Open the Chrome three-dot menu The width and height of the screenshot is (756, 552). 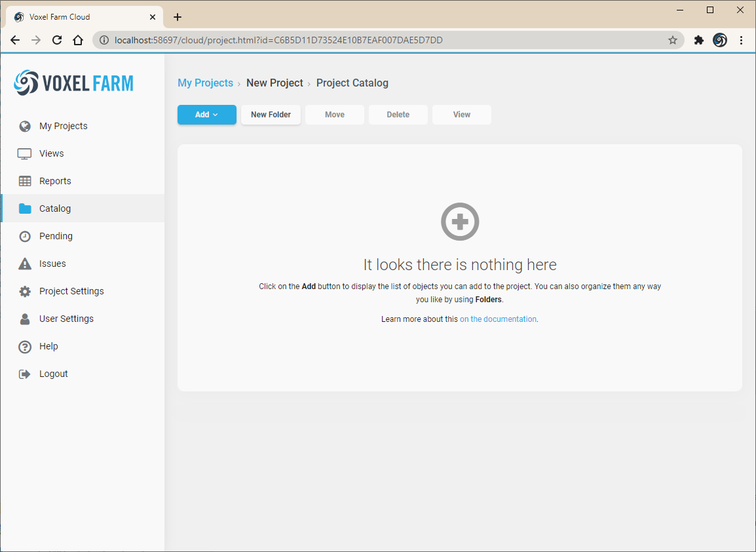click(x=741, y=40)
